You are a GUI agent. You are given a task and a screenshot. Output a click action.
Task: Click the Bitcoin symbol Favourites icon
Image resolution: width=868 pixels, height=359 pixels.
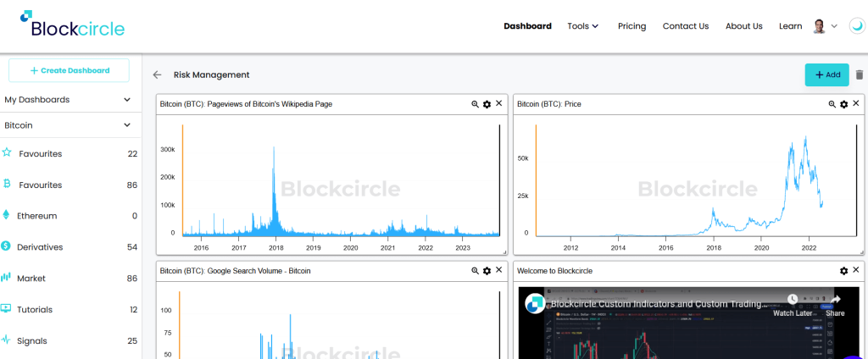tap(7, 184)
